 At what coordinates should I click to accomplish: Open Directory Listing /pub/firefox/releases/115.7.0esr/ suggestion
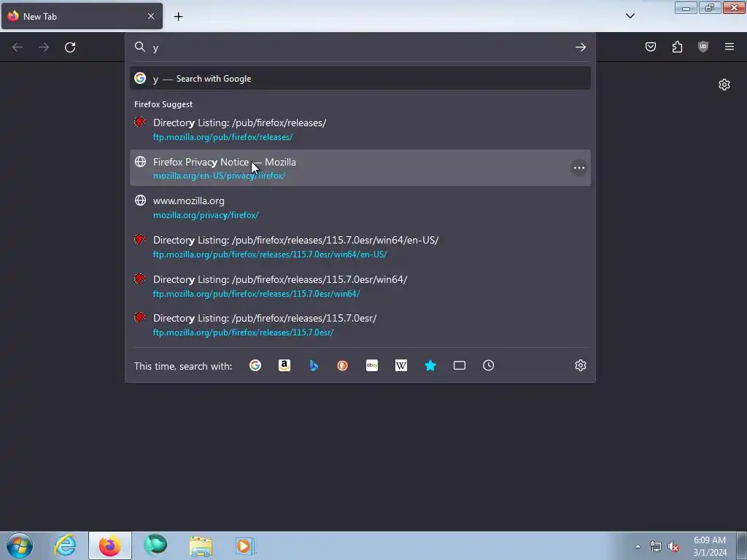pyautogui.click(x=360, y=324)
